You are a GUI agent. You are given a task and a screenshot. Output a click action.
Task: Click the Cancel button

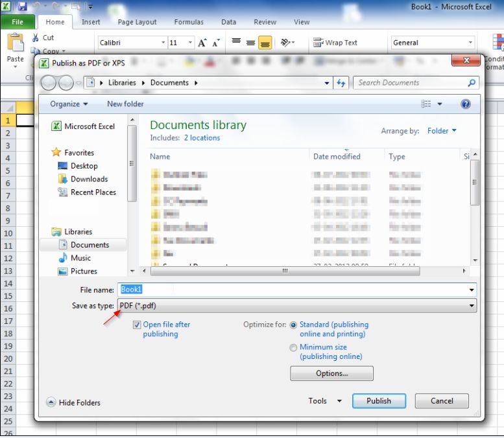pos(442,401)
